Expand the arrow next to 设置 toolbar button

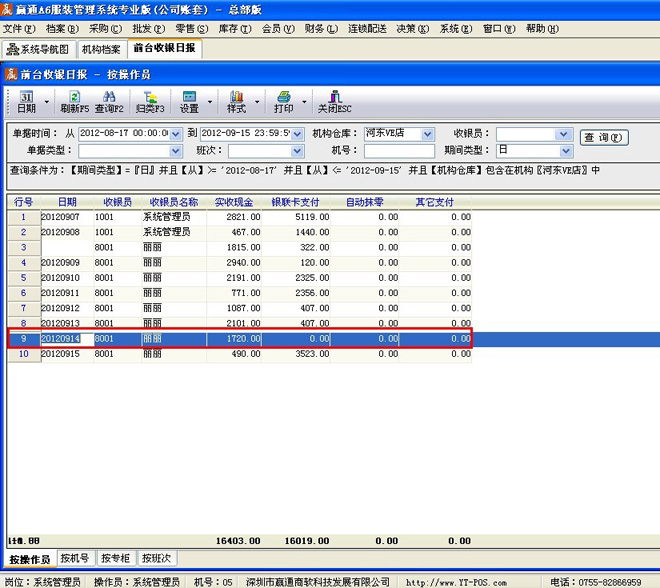[210, 102]
